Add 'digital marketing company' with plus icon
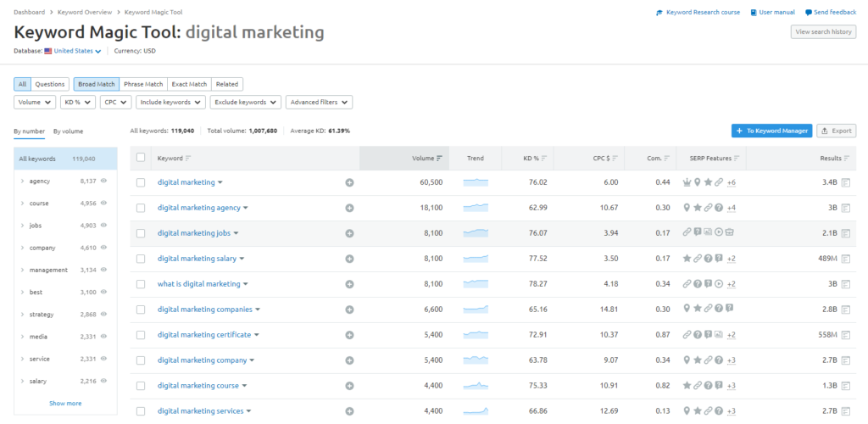Viewport: 868px width, 424px height. 349,360
